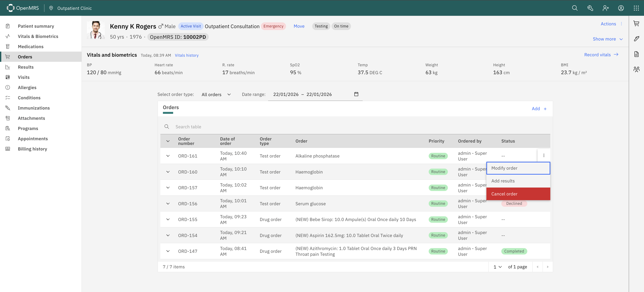Open the user account icon

[x=621, y=8]
